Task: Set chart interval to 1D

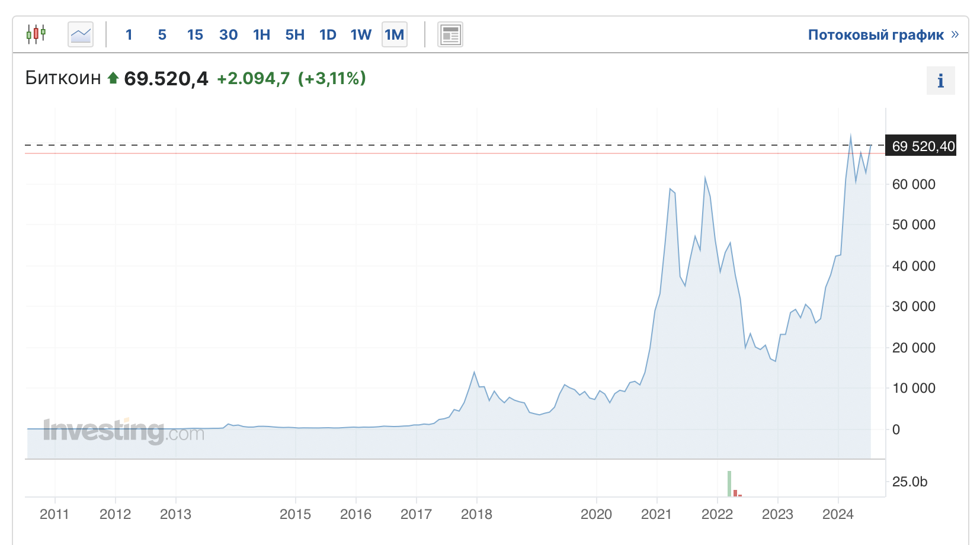Action: (x=328, y=35)
